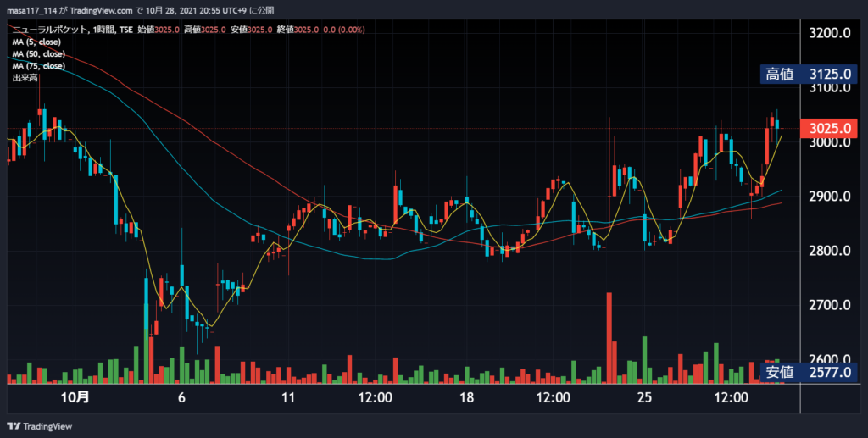This screenshot has width=868, height=438.
Task: Click the current price tag 3025.0
Action: pos(830,129)
